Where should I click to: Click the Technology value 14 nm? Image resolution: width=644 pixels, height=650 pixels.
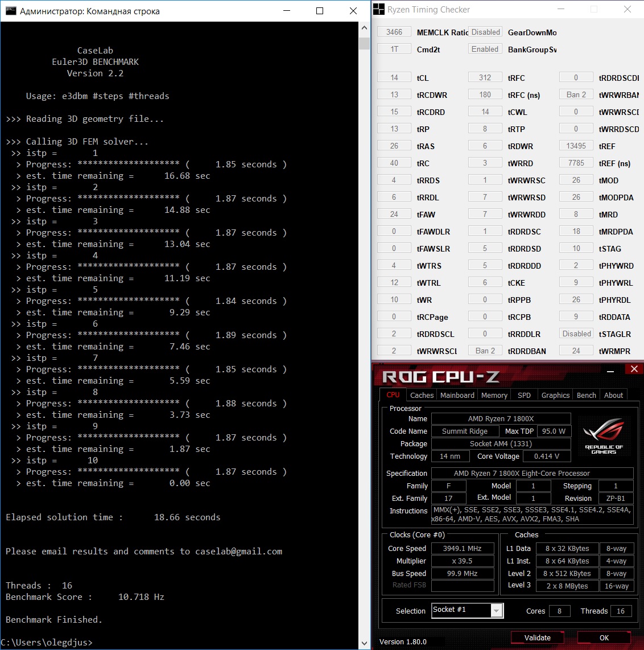450,456
